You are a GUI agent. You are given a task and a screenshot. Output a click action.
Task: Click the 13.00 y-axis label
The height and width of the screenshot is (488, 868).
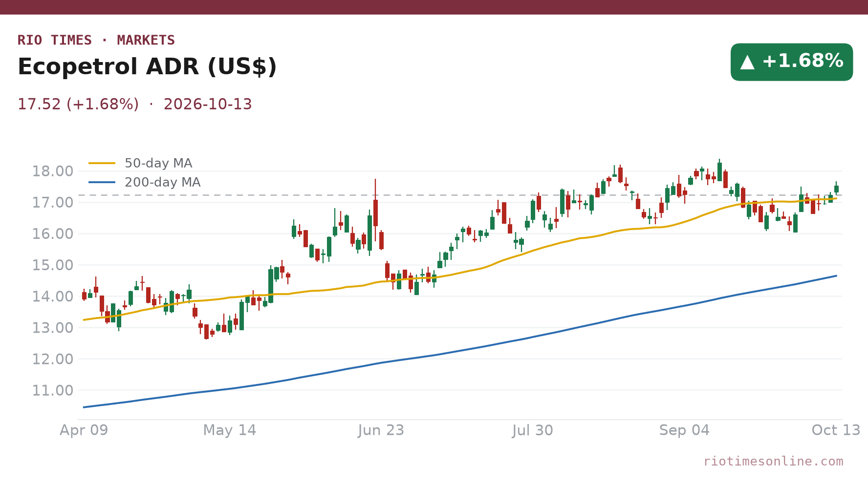pyautogui.click(x=52, y=328)
